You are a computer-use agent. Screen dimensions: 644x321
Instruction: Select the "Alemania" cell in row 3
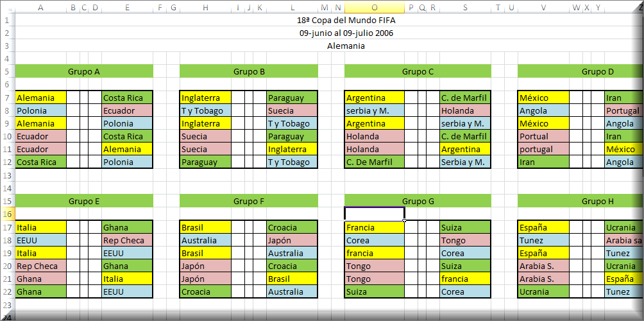click(x=346, y=46)
